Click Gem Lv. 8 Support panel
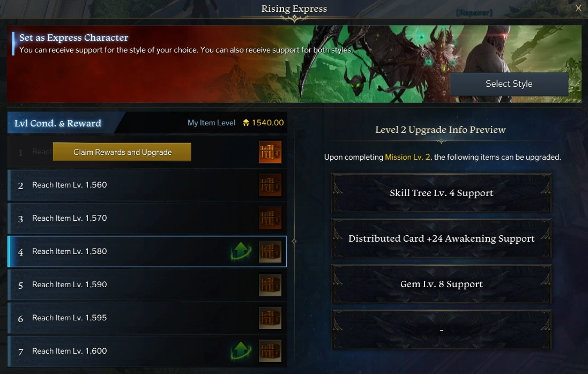The height and width of the screenshot is (374, 588). tap(441, 284)
